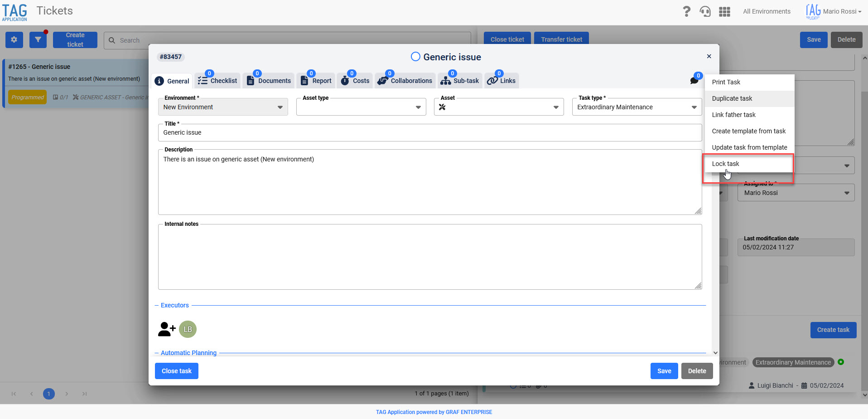
Task: Click Save in the task dialog
Action: pyautogui.click(x=664, y=371)
